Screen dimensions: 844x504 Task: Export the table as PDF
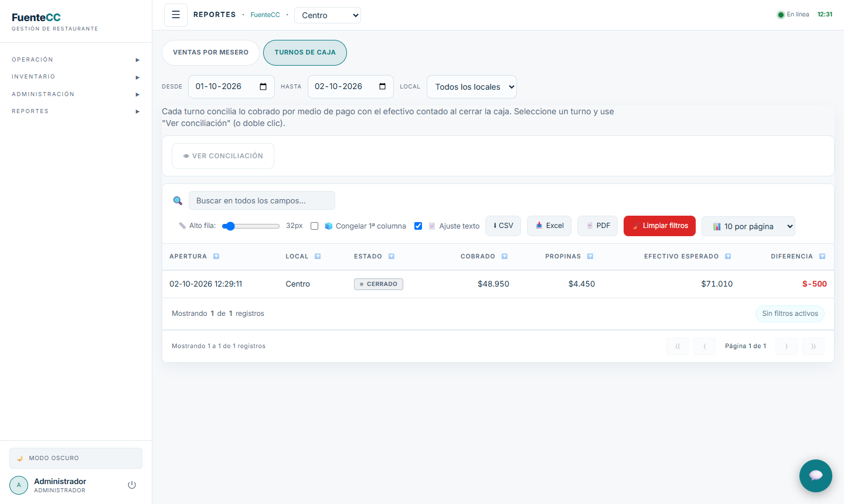click(597, 226)
